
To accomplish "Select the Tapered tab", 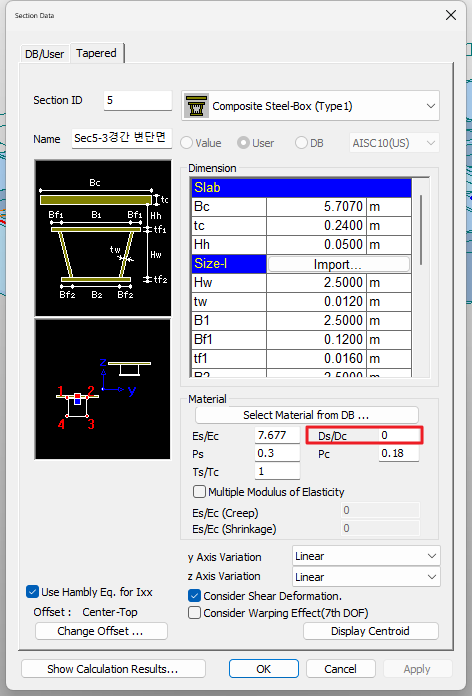I will point(96,53).
